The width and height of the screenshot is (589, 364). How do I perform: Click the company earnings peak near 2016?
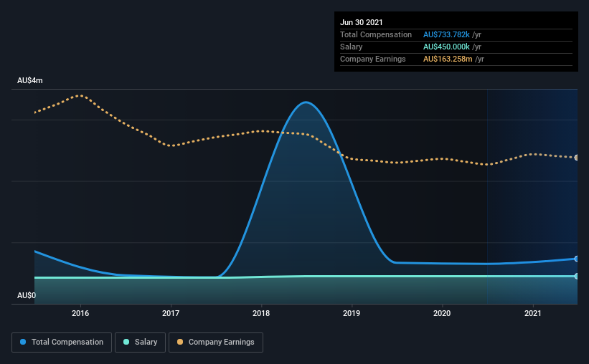(80, 95)
